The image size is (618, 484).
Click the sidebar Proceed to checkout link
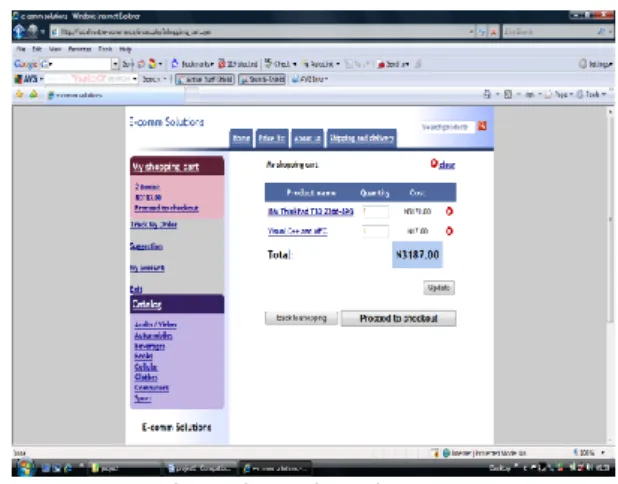point(166,208)
